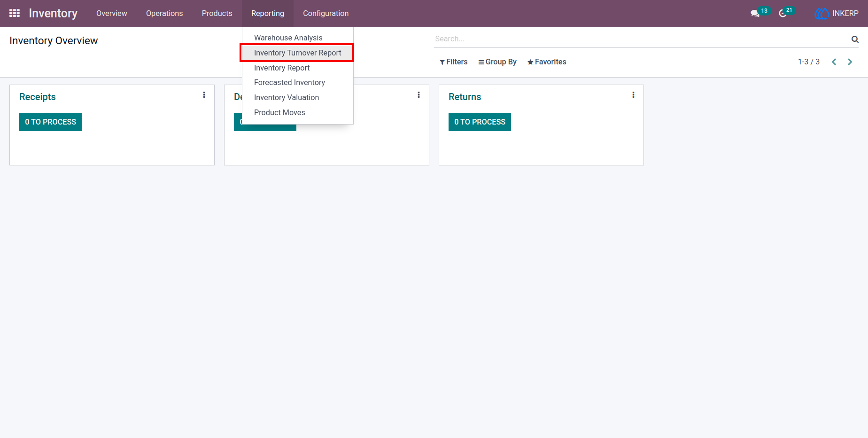Select Product Moves menu entry

point(298,112)
